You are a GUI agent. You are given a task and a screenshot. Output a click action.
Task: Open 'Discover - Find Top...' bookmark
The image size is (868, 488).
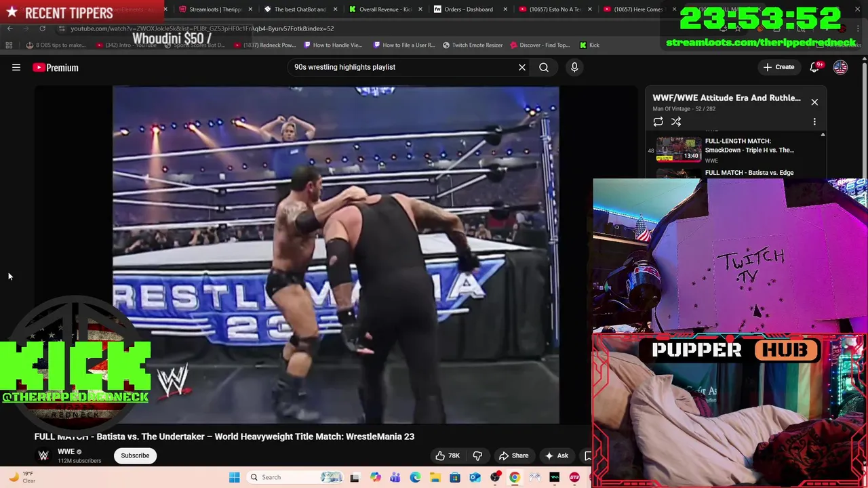point(539,45)
